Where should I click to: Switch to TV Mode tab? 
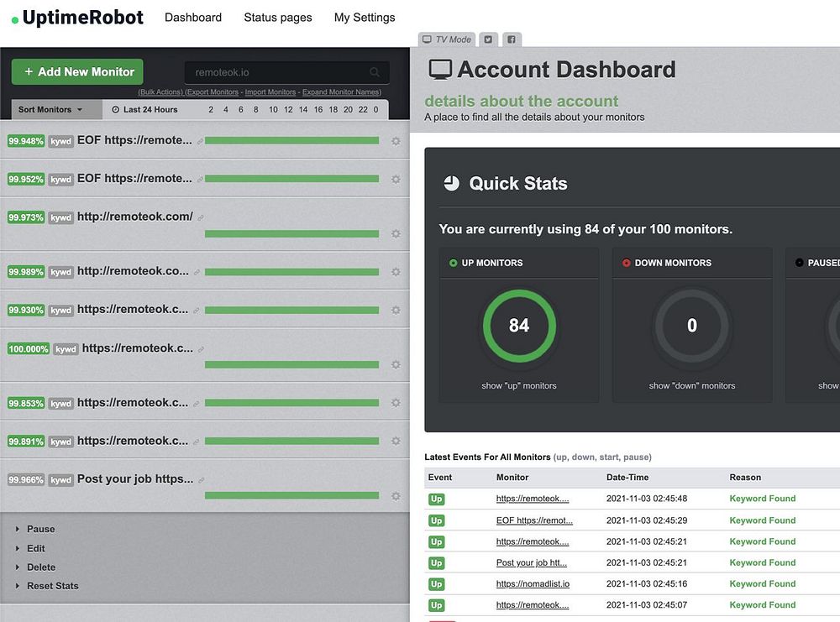447,39
